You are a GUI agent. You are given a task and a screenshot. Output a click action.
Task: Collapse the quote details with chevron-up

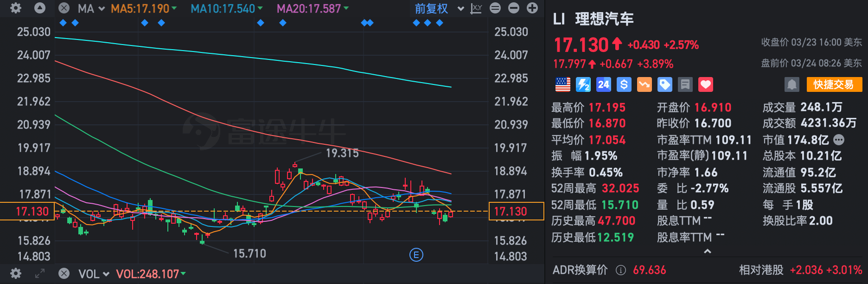[708, 252]
